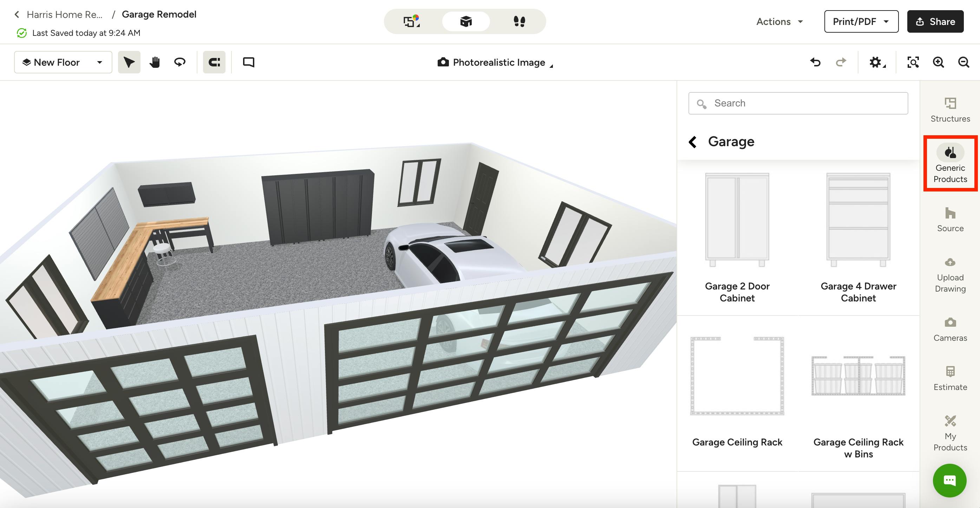Viewport: 980px width, 508px height.
Task: Open the green chat support bubble
Action: point(949,480)
